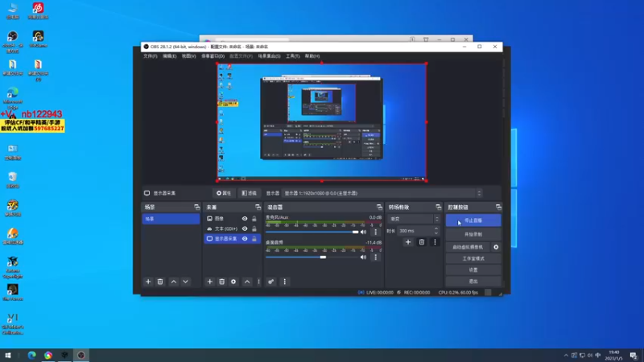Add a new source with the plus icon
Viewport: 644px width, 362px height.
tap(210, 282)
